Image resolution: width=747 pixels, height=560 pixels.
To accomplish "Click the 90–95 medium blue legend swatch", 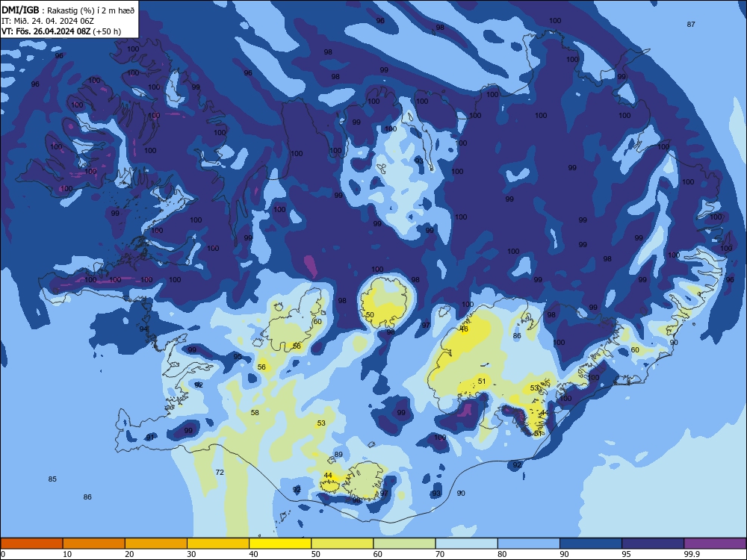I will (591, 544).
